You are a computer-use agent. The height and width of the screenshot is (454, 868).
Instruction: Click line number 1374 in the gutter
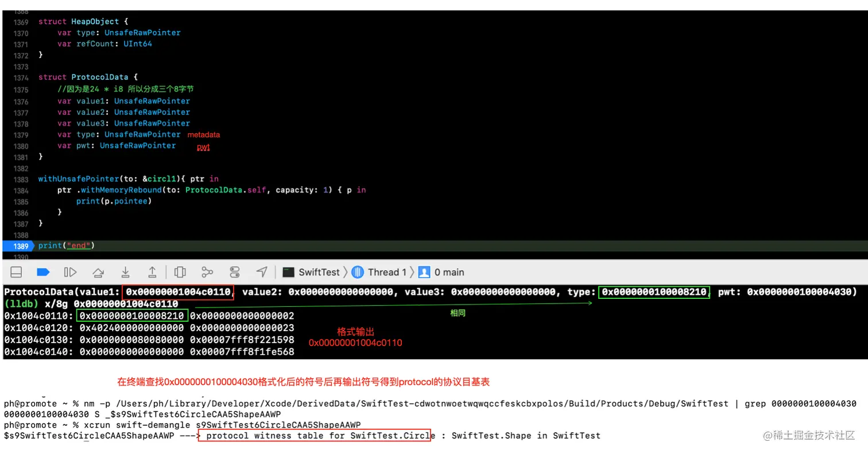(21, 78)
